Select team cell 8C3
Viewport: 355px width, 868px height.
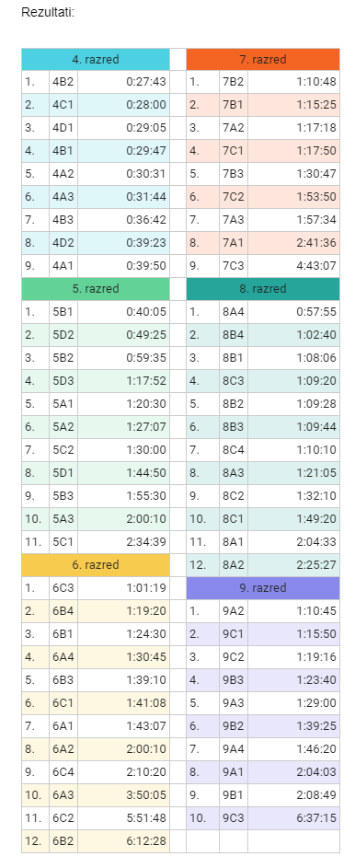pyautogui.click(x=233, y=381)
